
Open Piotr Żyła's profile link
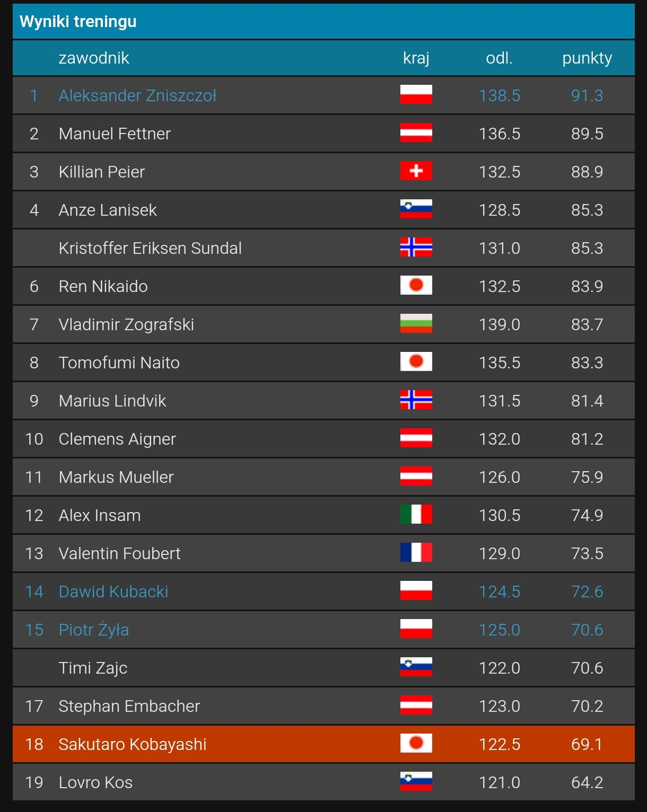[93, 630]
